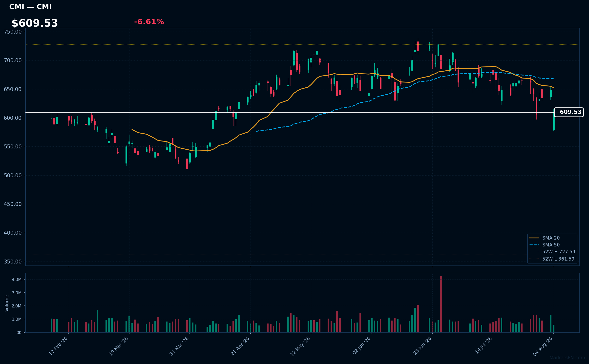Click the 1.0M volume axis label

point(17,319)
